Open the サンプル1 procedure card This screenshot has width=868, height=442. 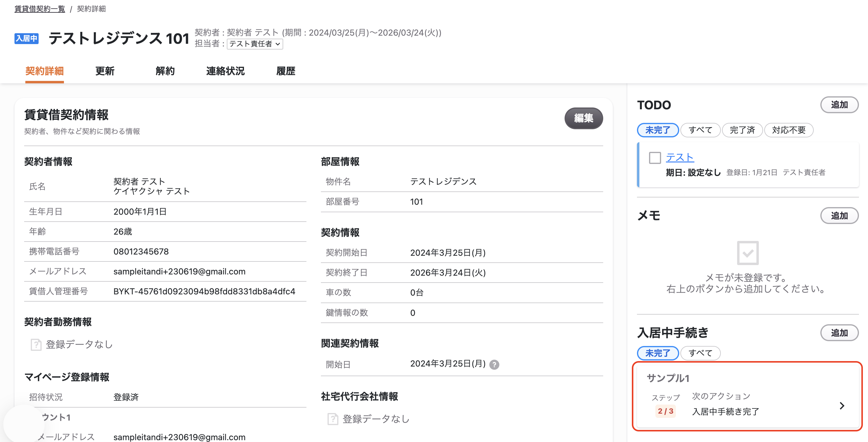(x=747, y=396)
